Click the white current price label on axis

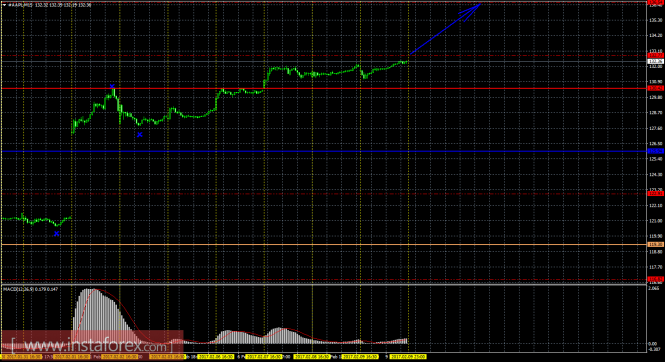click(656, 61)
